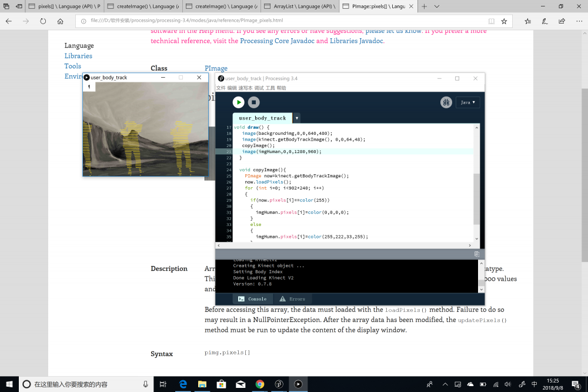Open the browser home page

tap(61, 21)
